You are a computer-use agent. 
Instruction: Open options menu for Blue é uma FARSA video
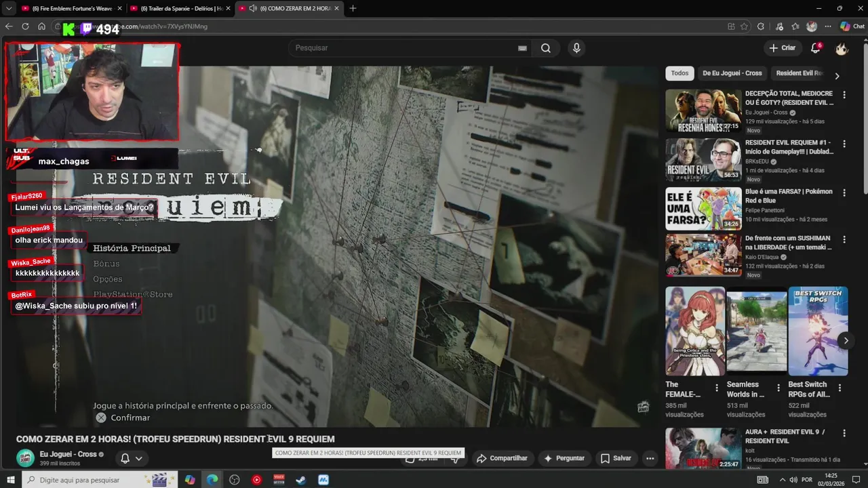point(844,192)
